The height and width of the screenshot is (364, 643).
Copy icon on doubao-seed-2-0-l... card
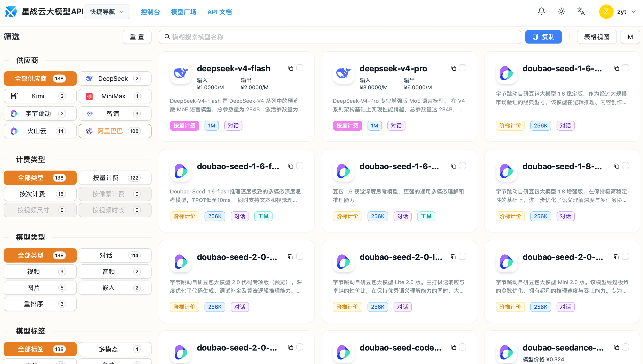[453, 257]
